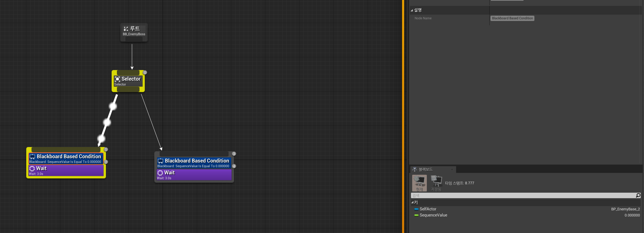Collapse the 키 keys section

point(412,202)
